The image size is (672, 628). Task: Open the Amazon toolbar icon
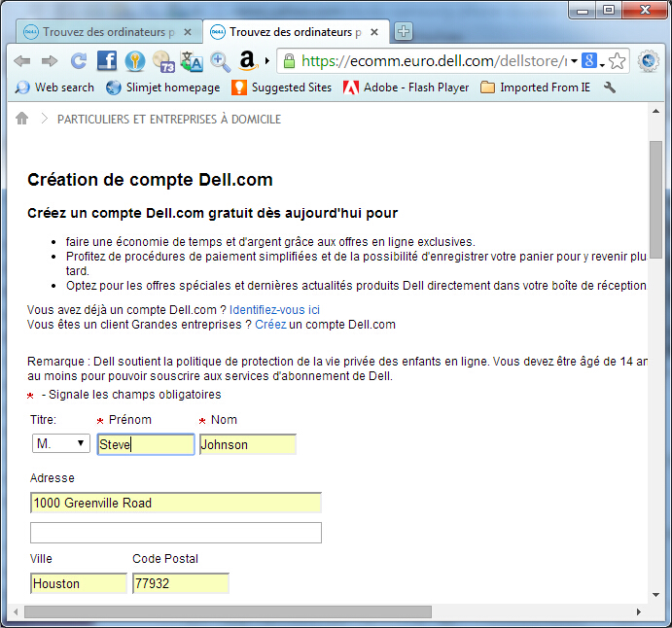(248, 60)
